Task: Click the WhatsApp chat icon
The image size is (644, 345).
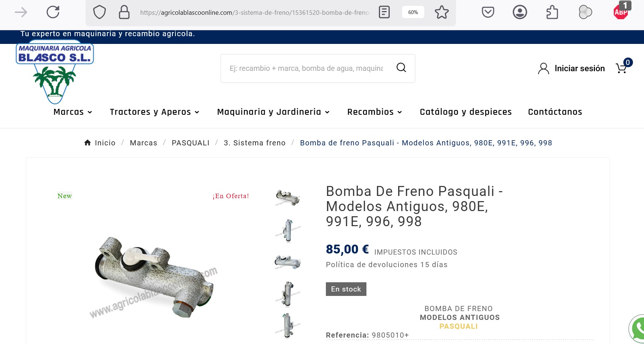Action: click(637, 329)
